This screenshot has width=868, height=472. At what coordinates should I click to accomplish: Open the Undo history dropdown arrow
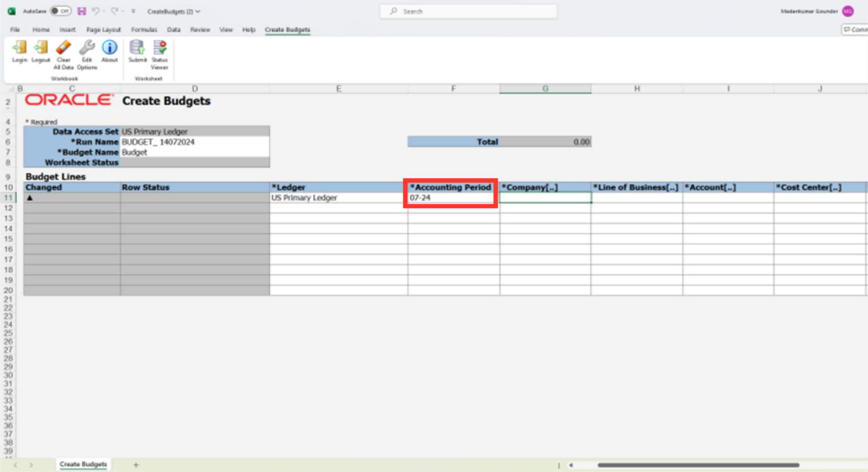tap(103, 12)
